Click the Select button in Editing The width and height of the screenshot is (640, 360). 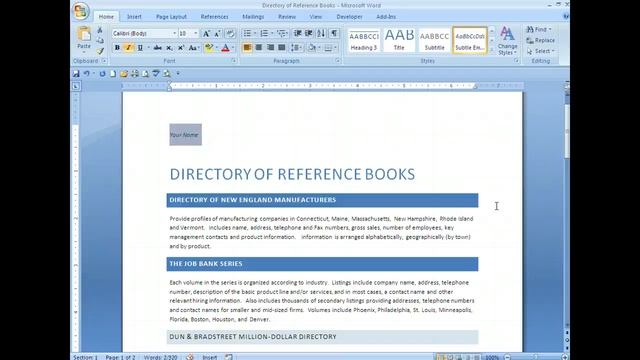click(x=540, y=51)
